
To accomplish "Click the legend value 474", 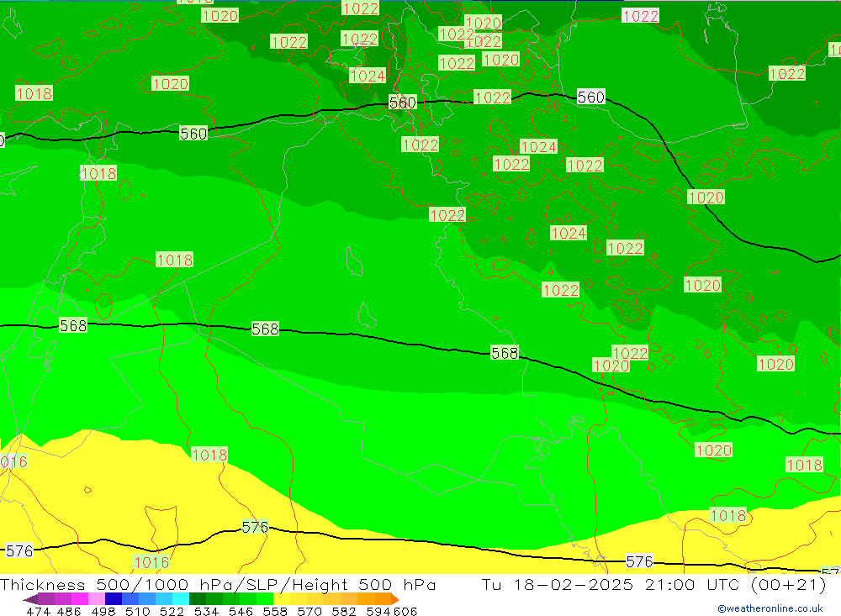I will [39, 611].
